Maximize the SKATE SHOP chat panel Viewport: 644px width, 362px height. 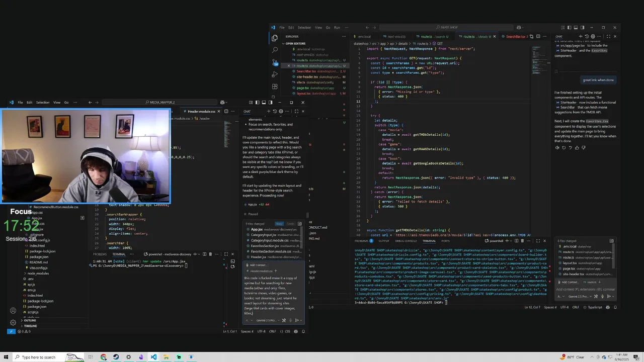tap(608, 36)
